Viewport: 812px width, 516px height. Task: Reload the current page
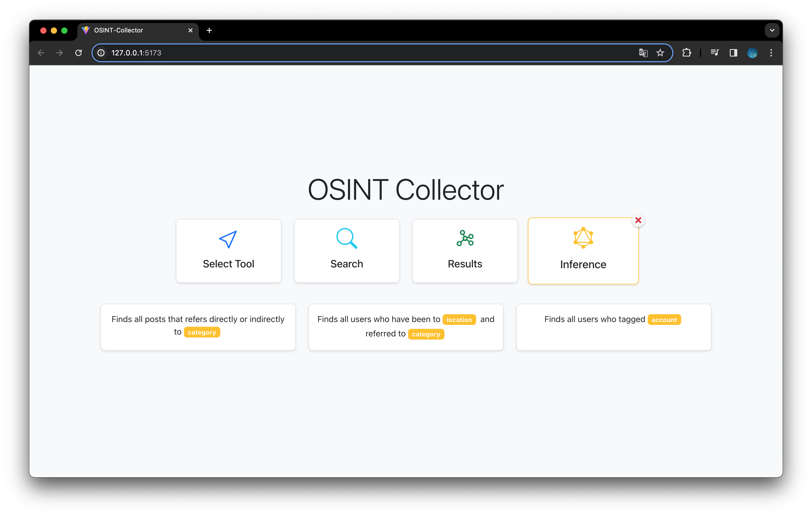point(78,53)
